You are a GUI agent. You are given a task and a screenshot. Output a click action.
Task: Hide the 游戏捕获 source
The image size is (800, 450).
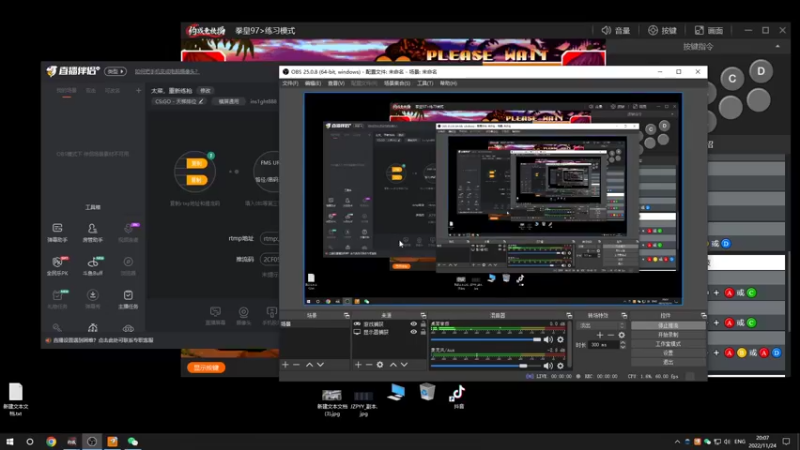(413, 324)
